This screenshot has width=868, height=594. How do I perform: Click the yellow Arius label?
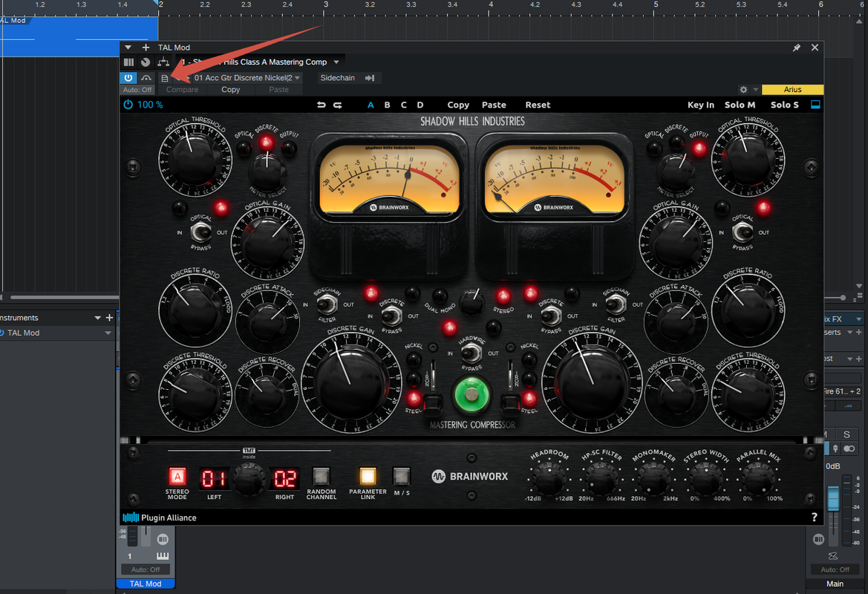click(792, 90)
